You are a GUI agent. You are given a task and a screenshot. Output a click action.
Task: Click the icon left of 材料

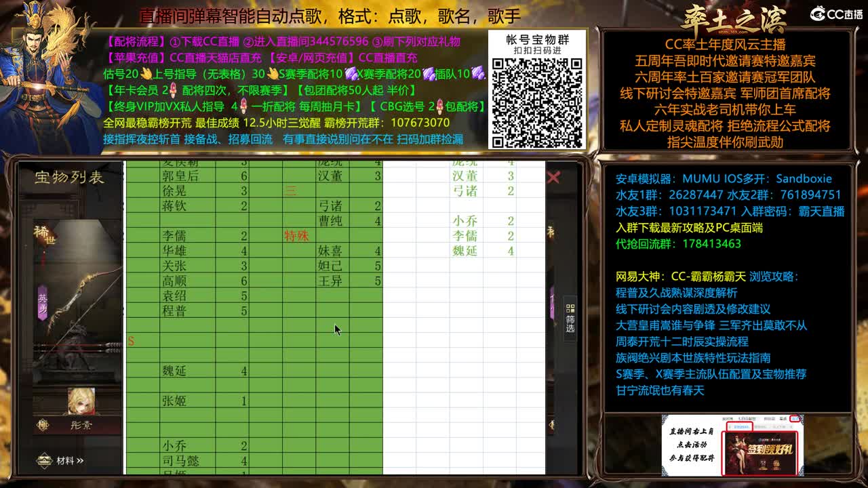click(x=44, y=461)
